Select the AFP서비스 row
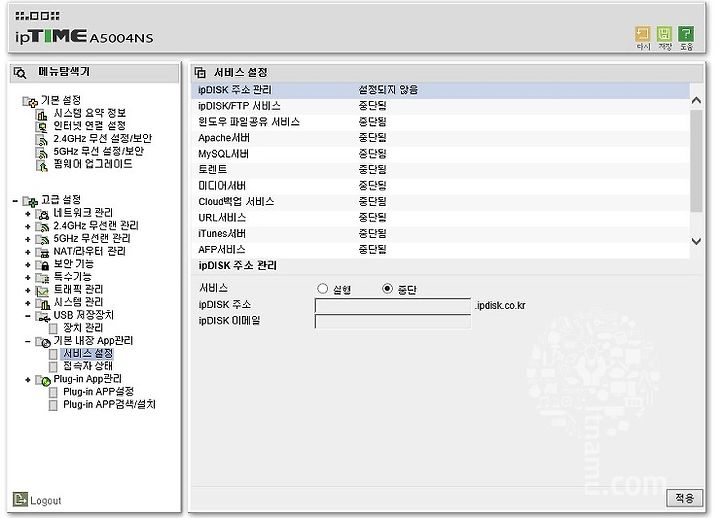 [440, 249]
